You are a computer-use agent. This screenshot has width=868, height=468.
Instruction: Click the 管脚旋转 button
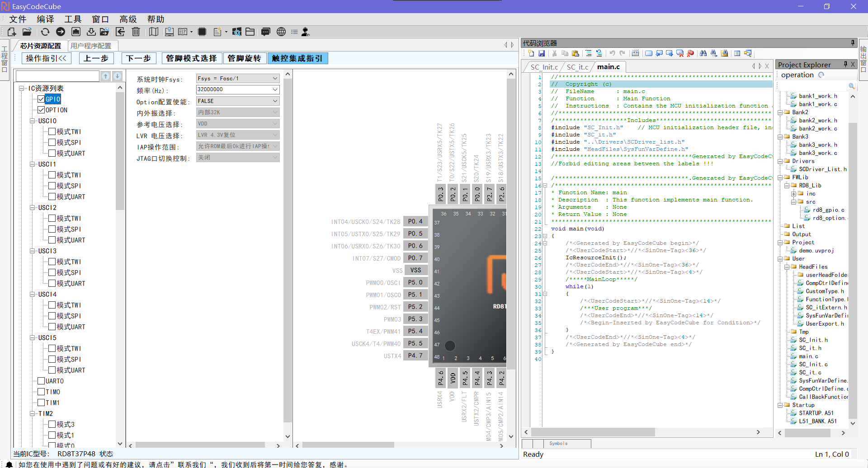(x=244, y=58)
